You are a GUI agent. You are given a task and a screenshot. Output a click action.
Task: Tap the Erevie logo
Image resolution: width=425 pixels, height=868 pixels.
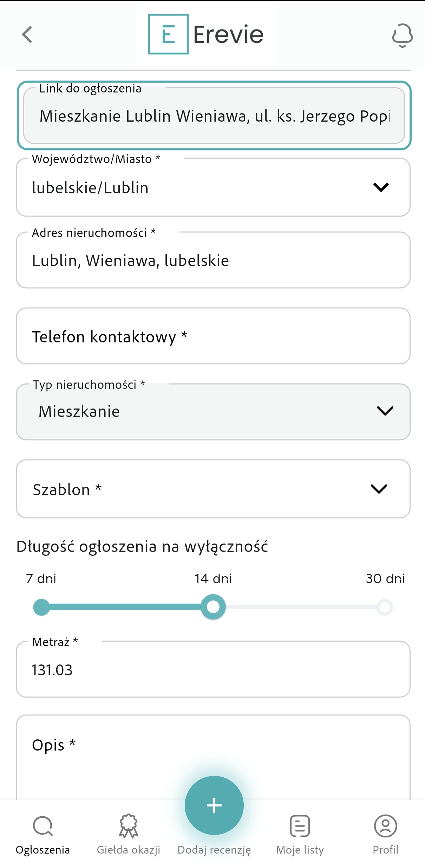click(206, 34)
